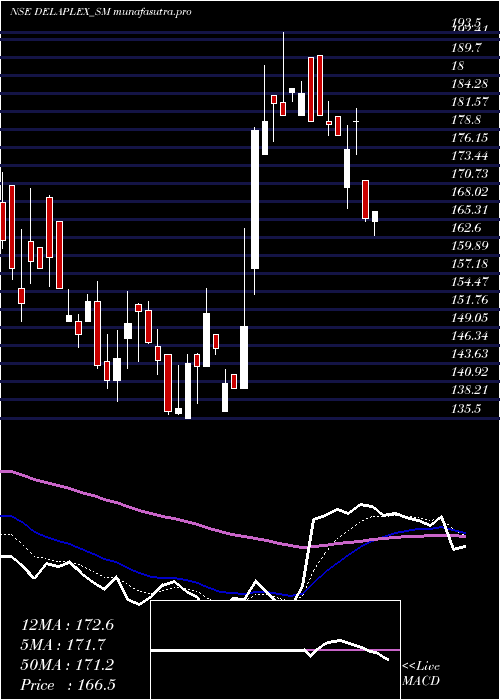
Task: Select the 176.15 price level label
Action: click(470, 138)
